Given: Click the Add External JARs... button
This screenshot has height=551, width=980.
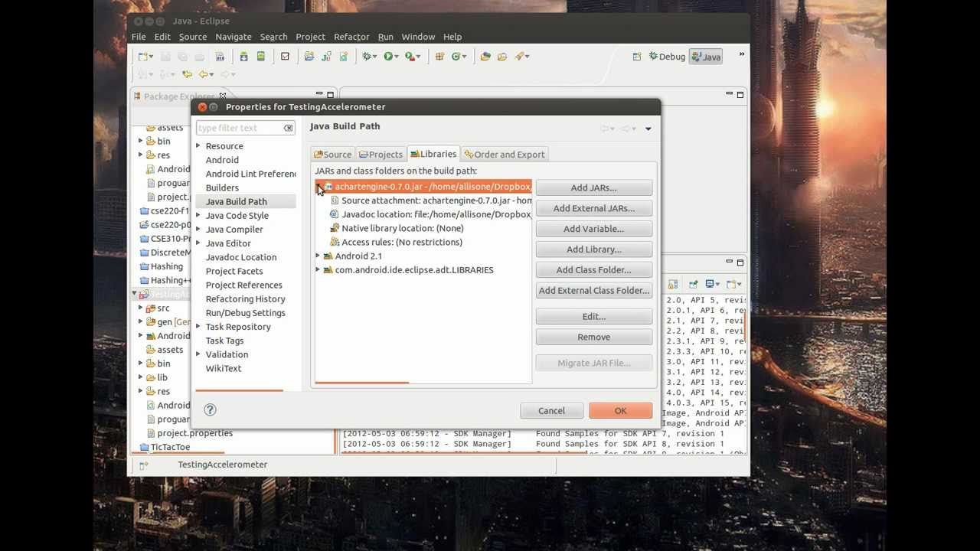Looking at the screenshot, I should [x=593, y=208].
